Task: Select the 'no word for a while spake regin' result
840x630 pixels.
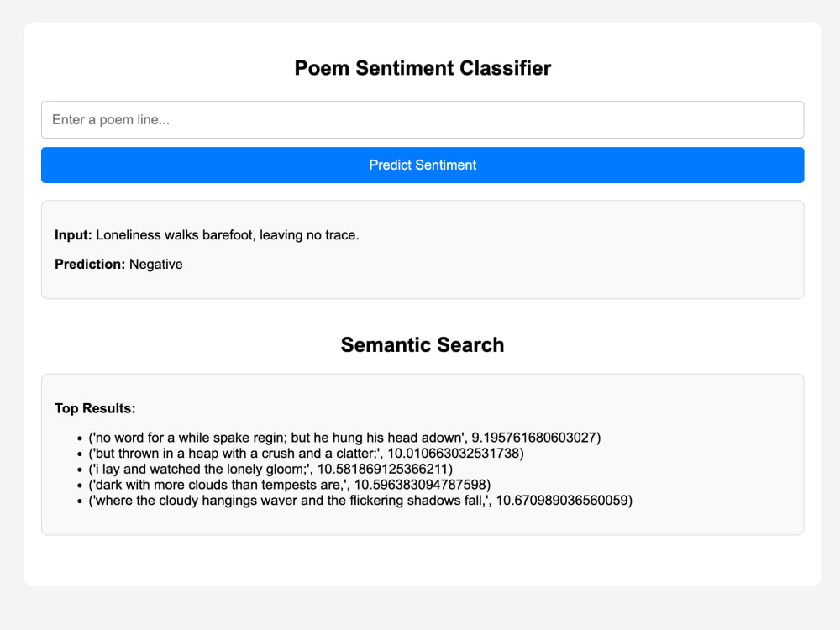Action: (344, 438)
